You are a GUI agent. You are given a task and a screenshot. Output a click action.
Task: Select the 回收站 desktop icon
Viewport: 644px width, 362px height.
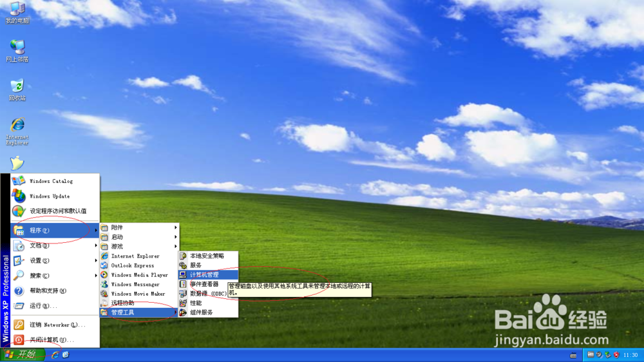click(x=17, y=90)
